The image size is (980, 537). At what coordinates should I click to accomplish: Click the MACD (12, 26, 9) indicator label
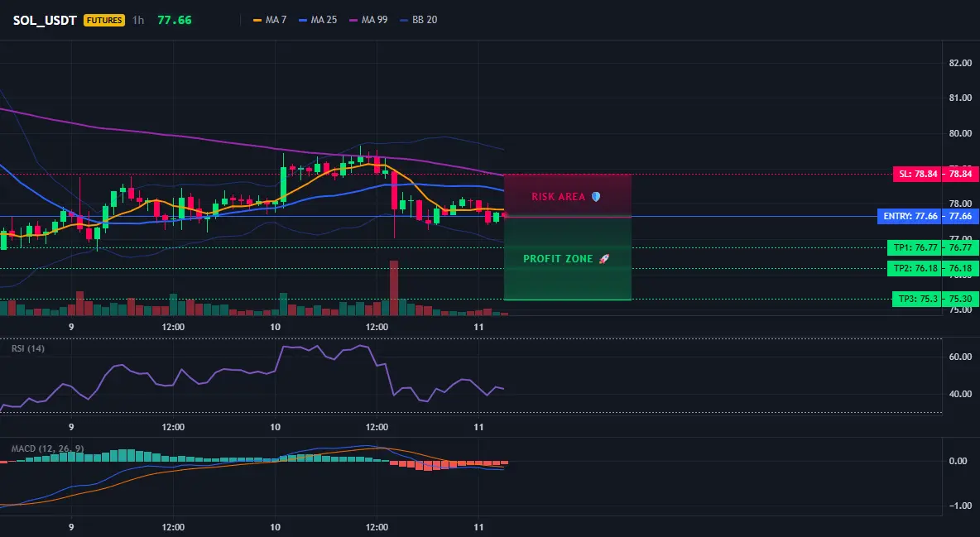tap(47, 448)
